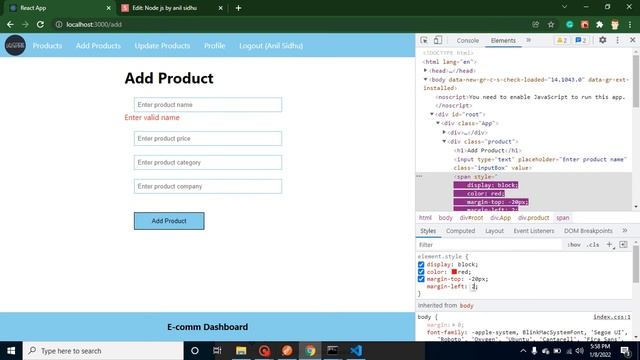Open a new browser tab

click(238, 8)
